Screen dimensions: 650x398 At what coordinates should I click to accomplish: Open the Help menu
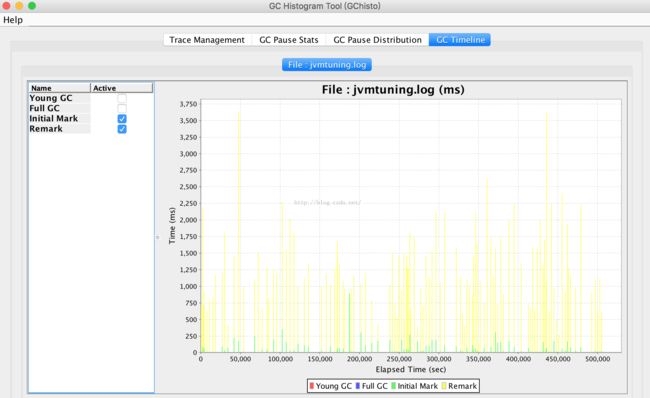coord(13,20)
